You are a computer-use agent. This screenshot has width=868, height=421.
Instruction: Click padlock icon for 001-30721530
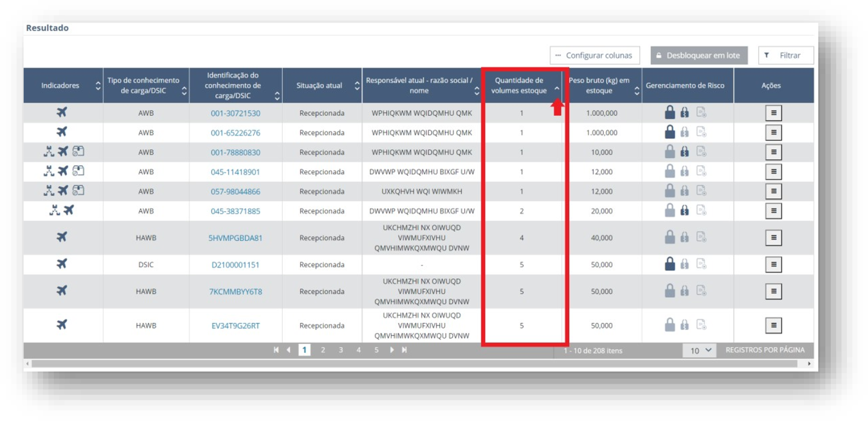coord(670,112)
